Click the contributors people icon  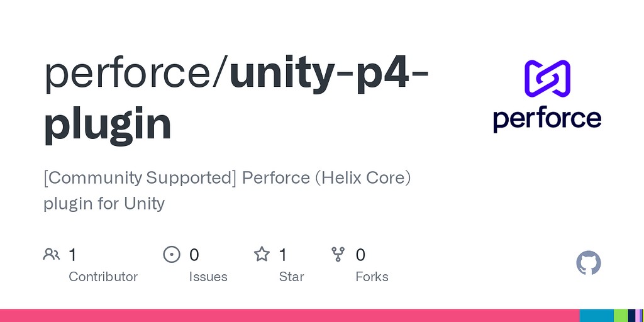pyautogui.click(x=52, y=255)
